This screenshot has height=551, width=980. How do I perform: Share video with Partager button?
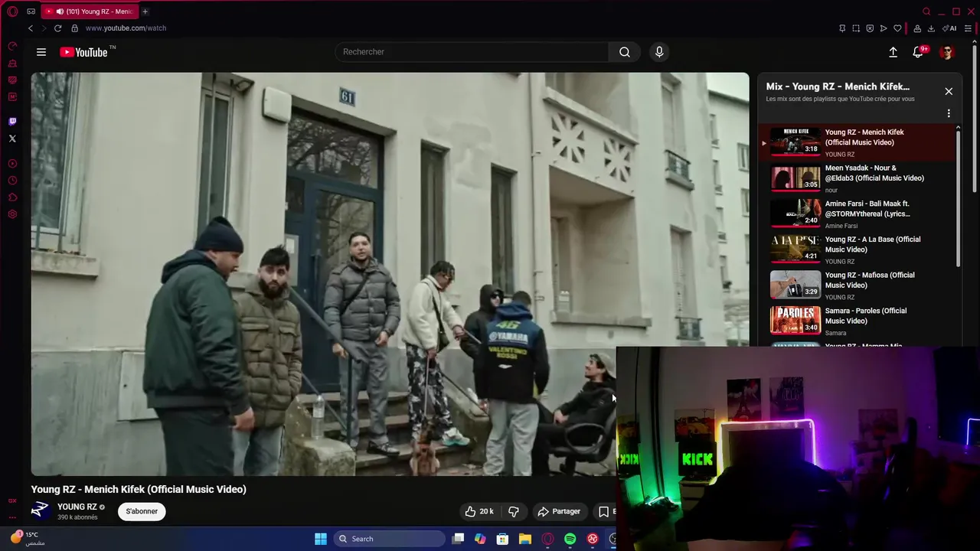click(559, 511)
